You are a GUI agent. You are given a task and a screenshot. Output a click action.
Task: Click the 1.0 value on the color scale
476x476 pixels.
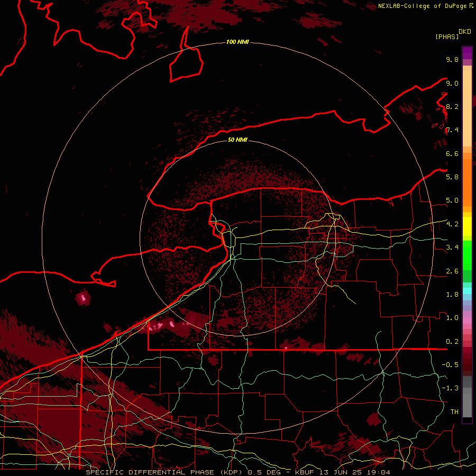click(x=452, y=318)
